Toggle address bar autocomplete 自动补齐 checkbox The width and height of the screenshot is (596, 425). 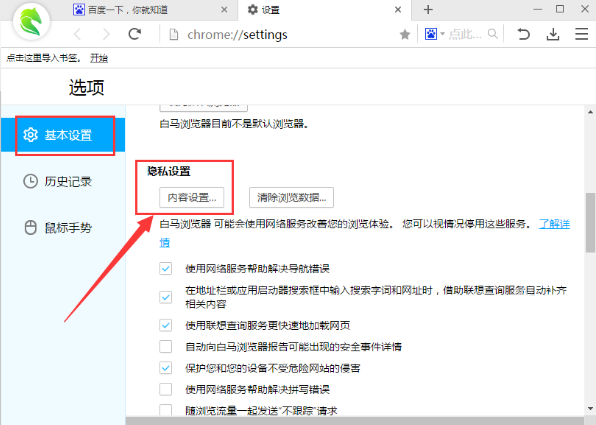tap(165, 297)
